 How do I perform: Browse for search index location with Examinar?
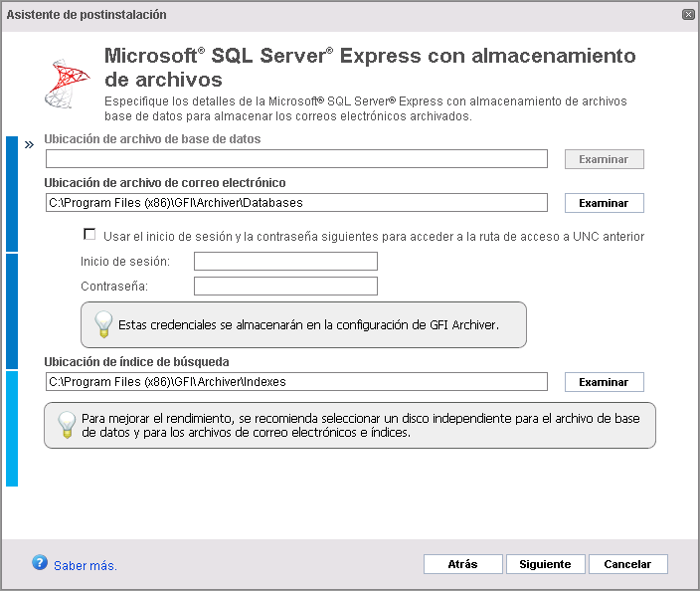click(x=604, y=382)
